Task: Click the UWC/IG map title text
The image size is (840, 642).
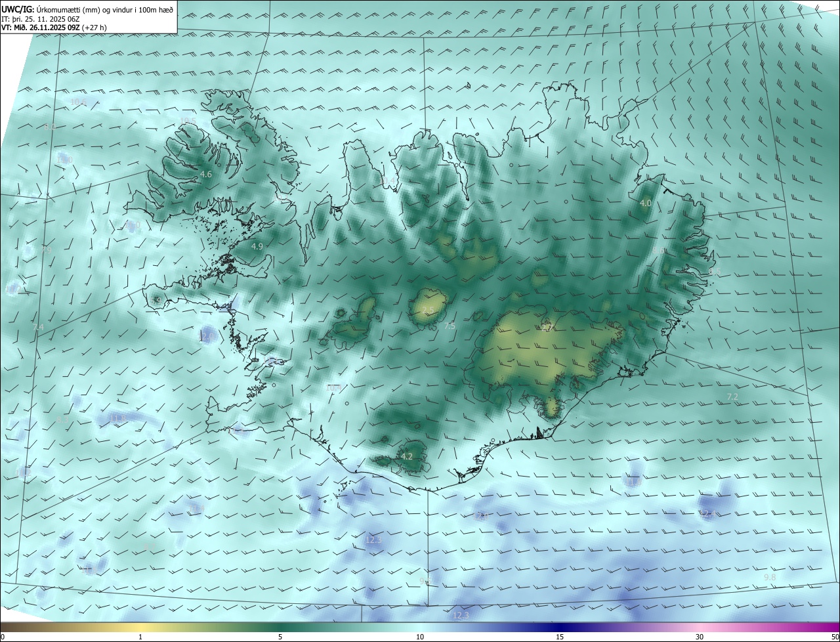Action: (88, 9)
